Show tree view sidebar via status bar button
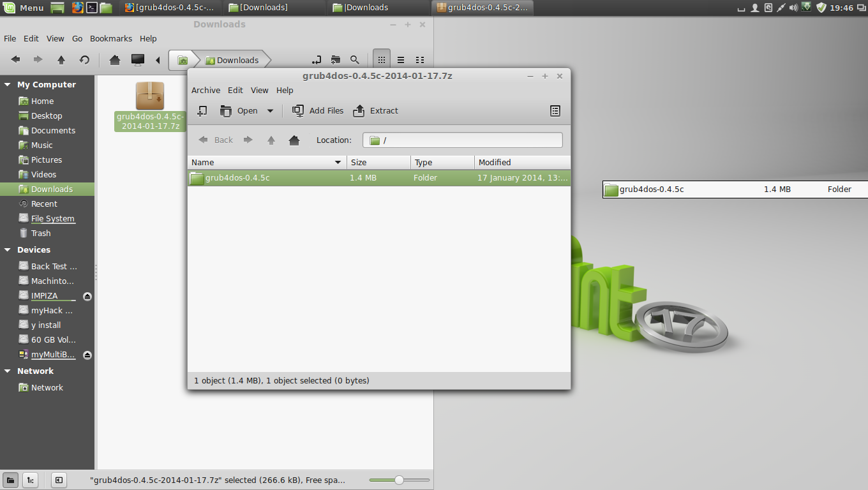The width and height of the screenshot is (868, 490). 29,480
